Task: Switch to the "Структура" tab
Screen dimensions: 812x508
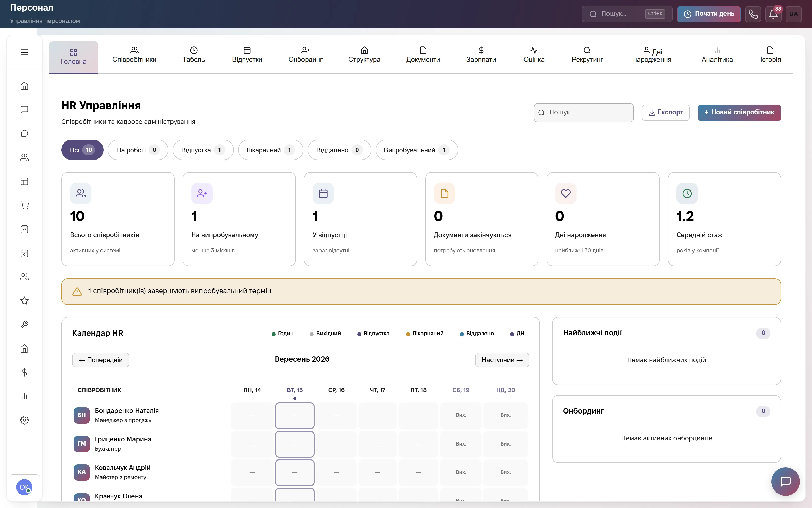Action: pyautogui.click(x=364, y=55)
